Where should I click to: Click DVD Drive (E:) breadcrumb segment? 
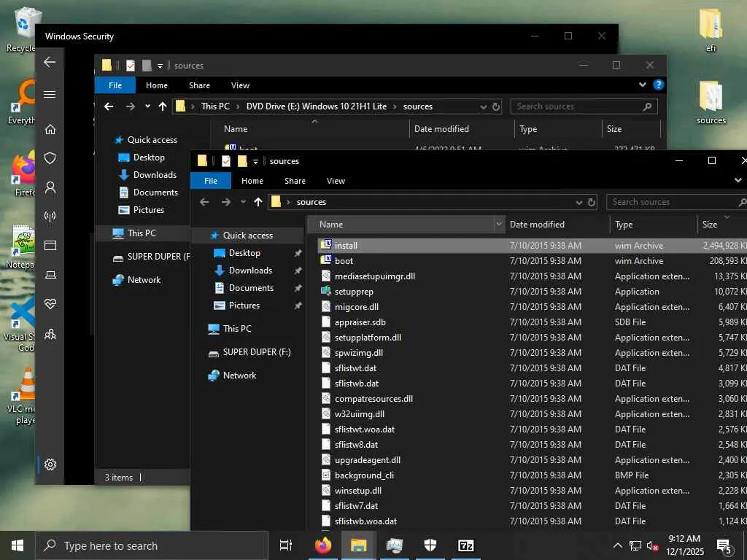coord(317,106)
